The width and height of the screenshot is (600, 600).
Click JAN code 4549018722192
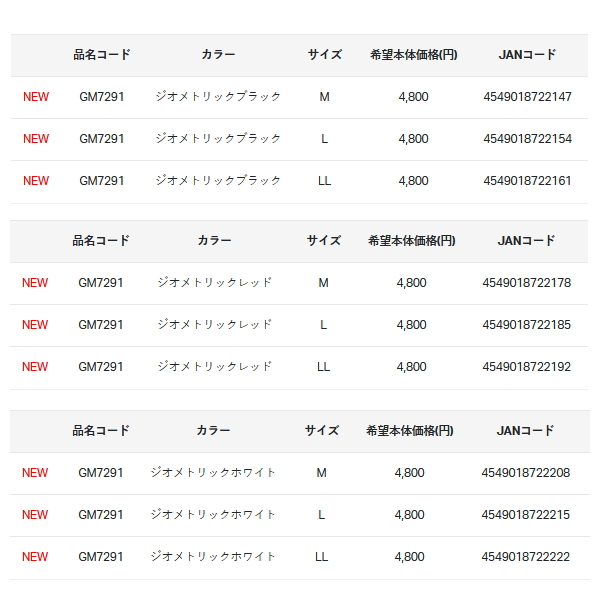527,367
